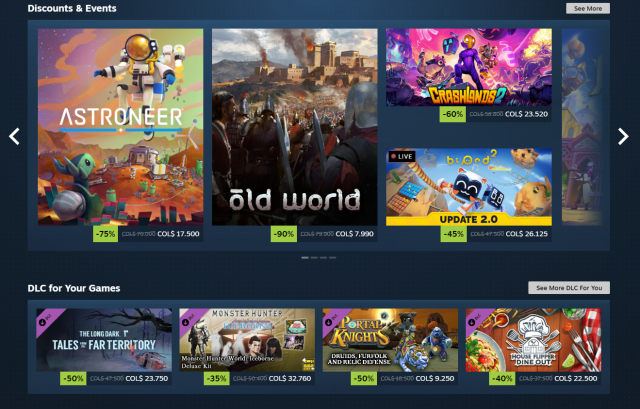The image size is (640, 409).
Task: Open the Crashlands 2 capsule
Action: (469, 67)
